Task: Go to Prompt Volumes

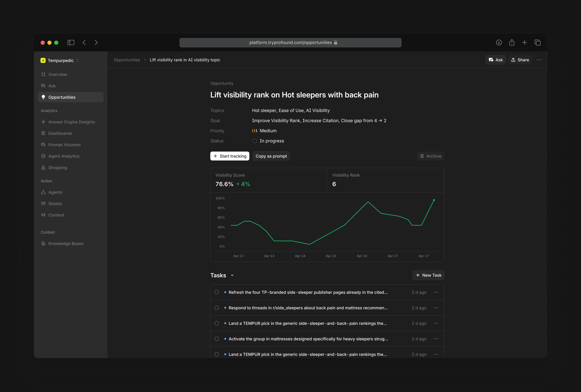Action: tap(71, 145)
